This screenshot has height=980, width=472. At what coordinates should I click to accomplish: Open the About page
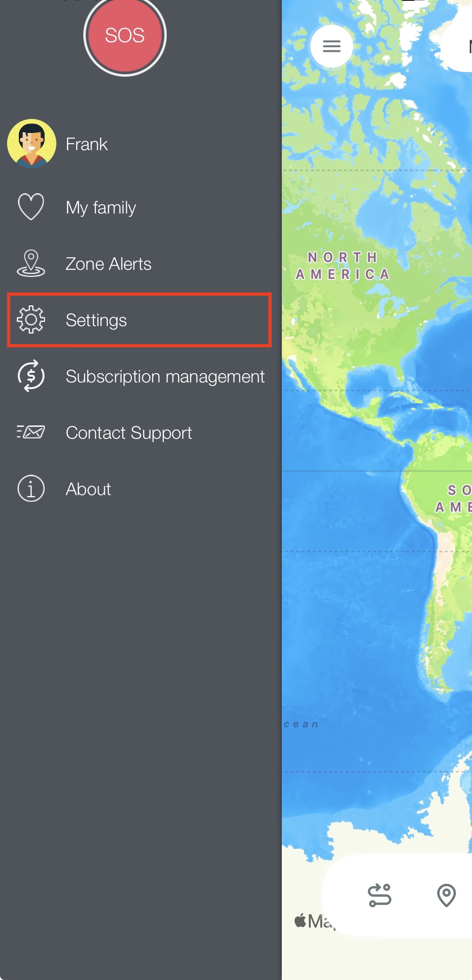coord(88,489)
